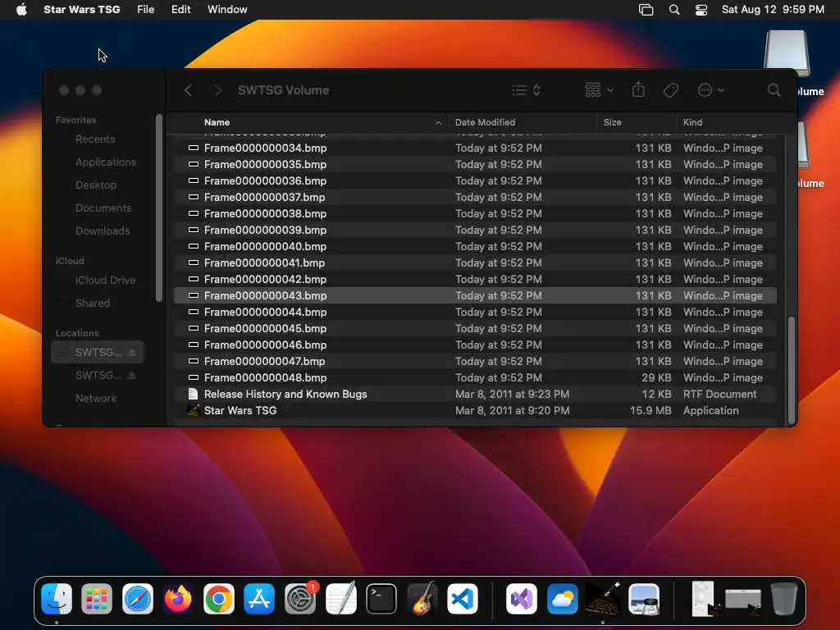Open the more actions ellipsis dropdown
840x630 pixels.
[711, 90]
